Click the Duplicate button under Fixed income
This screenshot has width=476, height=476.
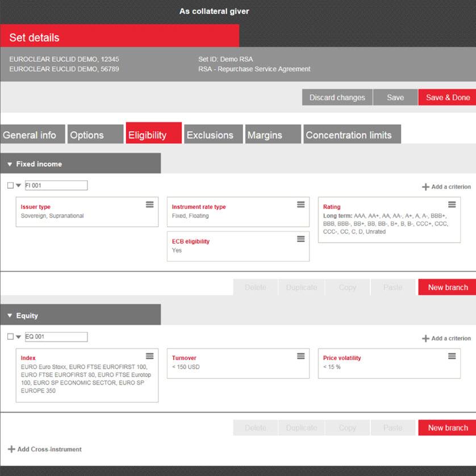pyautogui.click(x=302, y=287)
